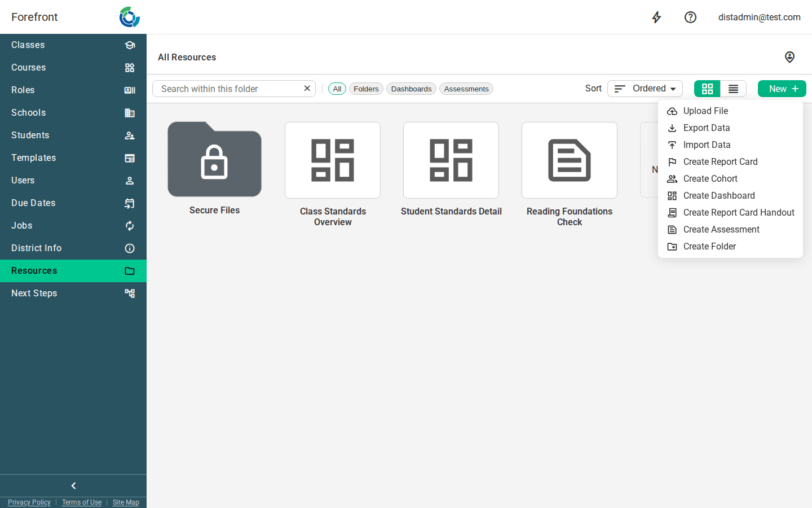This screenshot has width=812, height=508.
Task: Select Create Dashboard menu entry
Action: (730, 196)
